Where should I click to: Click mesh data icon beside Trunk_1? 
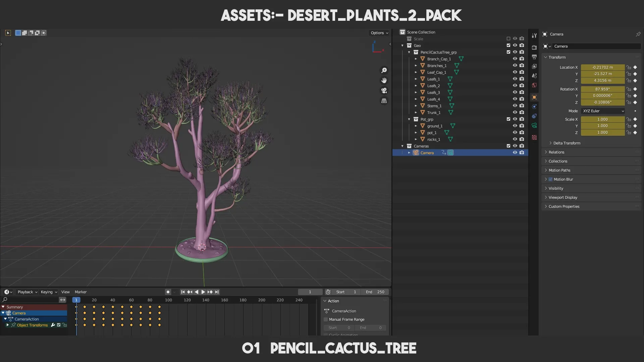451,113
